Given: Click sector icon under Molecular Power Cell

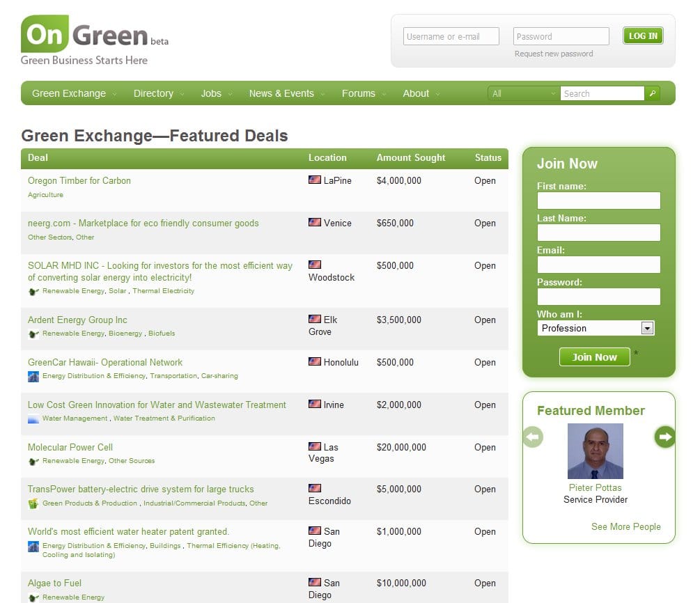Looking at the screenshot, I should click(33, 461).
